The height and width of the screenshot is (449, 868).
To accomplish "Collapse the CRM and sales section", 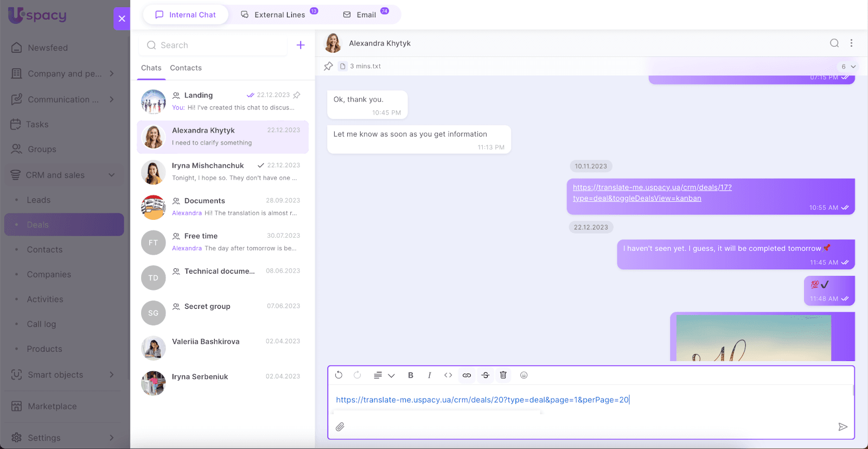I will 112,175.
